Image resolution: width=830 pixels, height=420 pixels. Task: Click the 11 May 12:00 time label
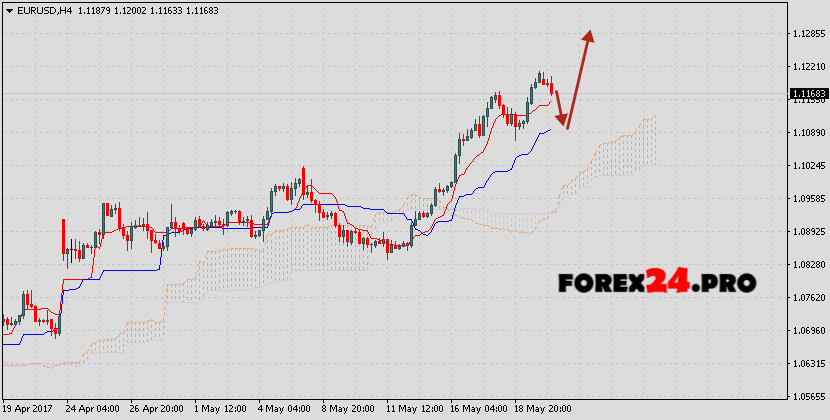click(414, 409)
